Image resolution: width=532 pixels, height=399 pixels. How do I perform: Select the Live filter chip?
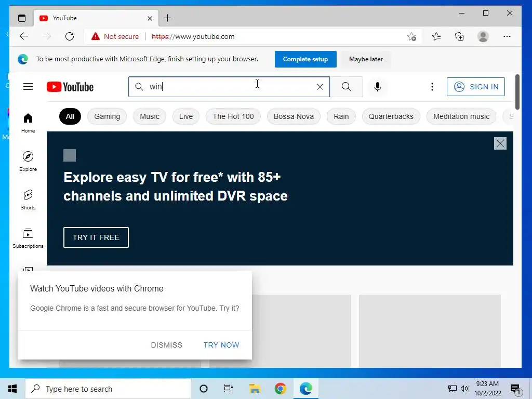[186, 116]
